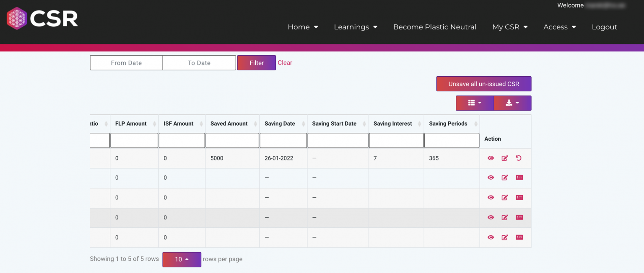Click the payment card icon in fourth row
This screenshot has width=644, height=273.
coord(519,217)
